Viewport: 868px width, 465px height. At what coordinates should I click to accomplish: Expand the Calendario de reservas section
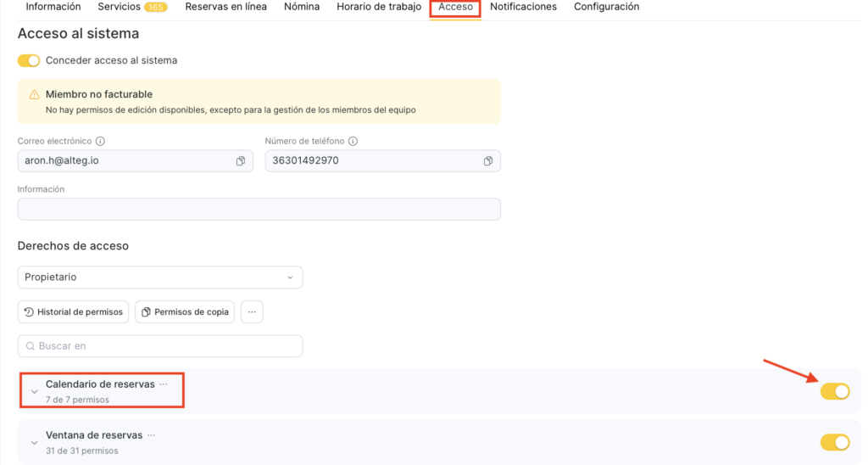pos(34,392)
